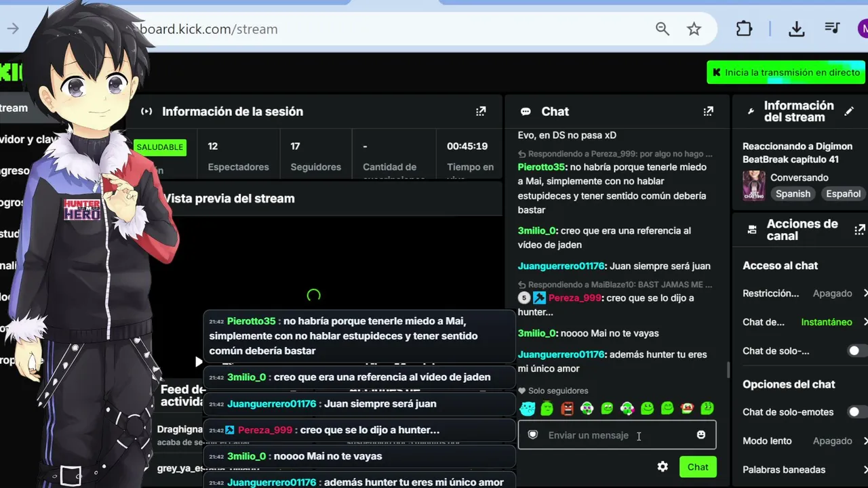Edit stream info with the pencil icon
This screenshot has width=868, height=488.
coord(849,111)
